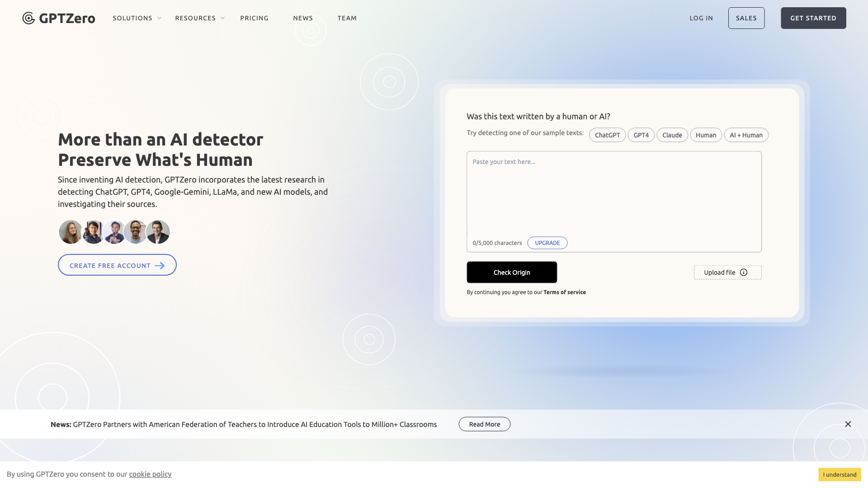
Task: Click the Upload file button
Action: pos(727,272)
